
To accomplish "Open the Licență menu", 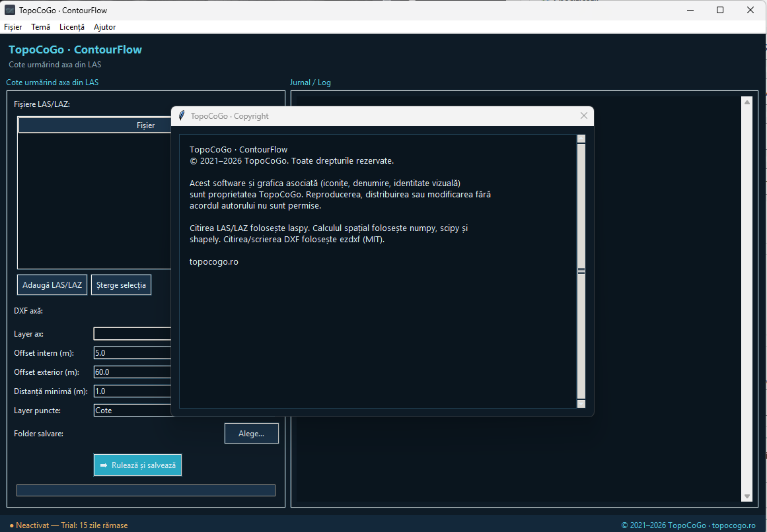I will point(72,27).
